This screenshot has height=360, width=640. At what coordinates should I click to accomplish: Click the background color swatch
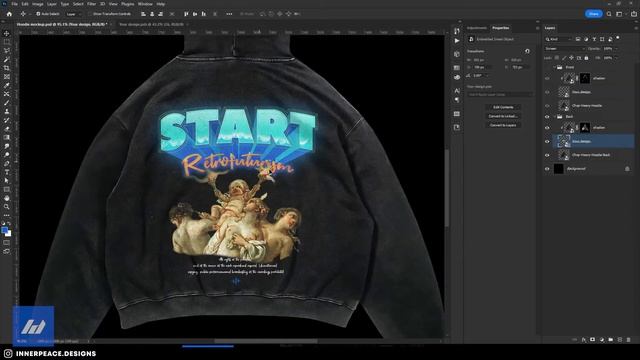pyautogui.click(x=9, y=234)
